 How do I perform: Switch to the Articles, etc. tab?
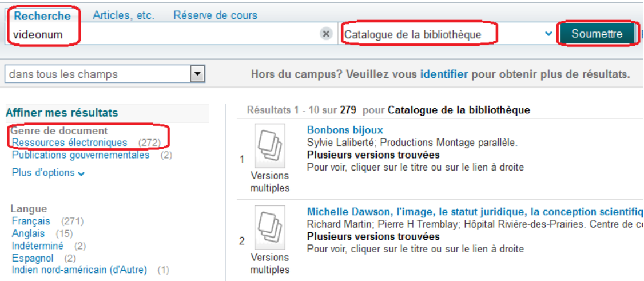tap(124, 15)
